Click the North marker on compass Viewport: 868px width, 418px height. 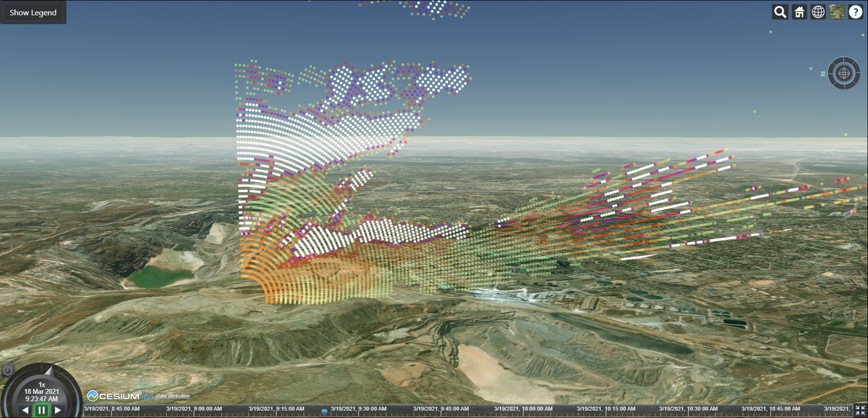[823, 73]
